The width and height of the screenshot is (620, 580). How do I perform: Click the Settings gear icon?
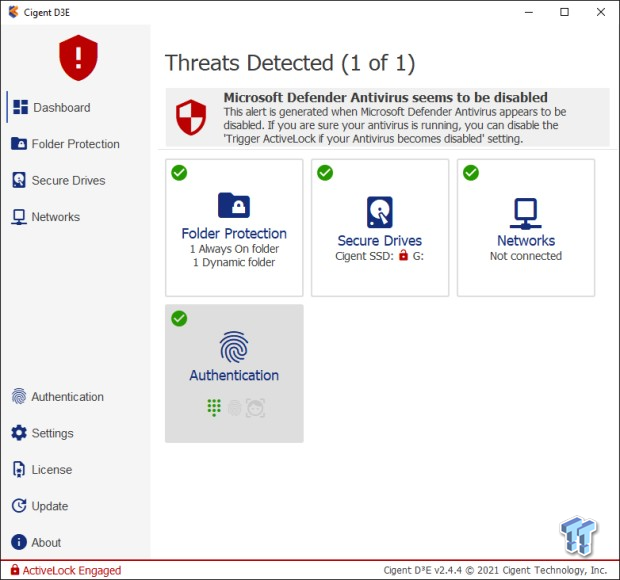click(19, 433)
